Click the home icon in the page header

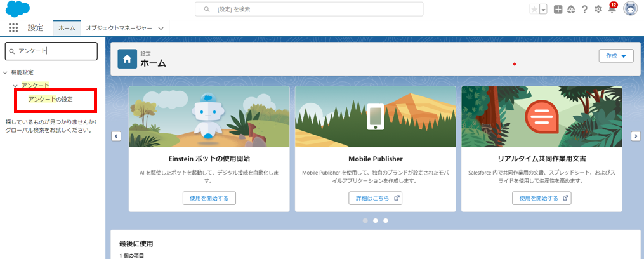[x=128, y=59]
